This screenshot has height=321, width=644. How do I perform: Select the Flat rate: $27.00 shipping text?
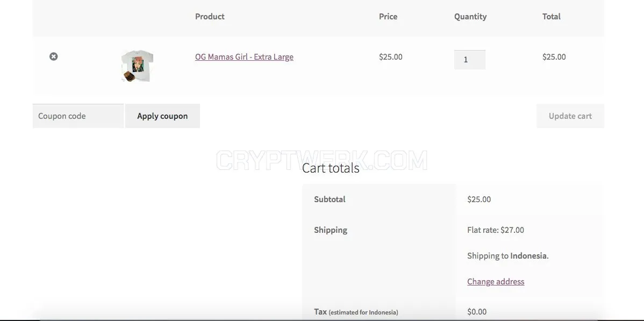point(495,230)
